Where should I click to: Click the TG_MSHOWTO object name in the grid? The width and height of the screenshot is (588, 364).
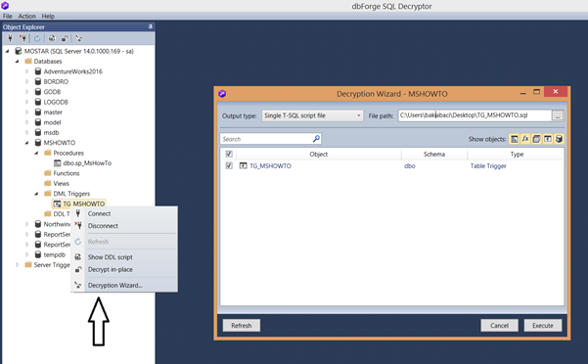(x=270, y=165)
